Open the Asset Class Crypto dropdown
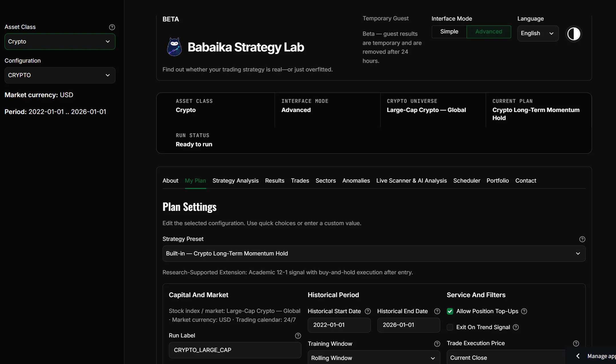Image resolution: width=616 pixels, height=364 pixels. pyautogui.click(x=60, y=42)
